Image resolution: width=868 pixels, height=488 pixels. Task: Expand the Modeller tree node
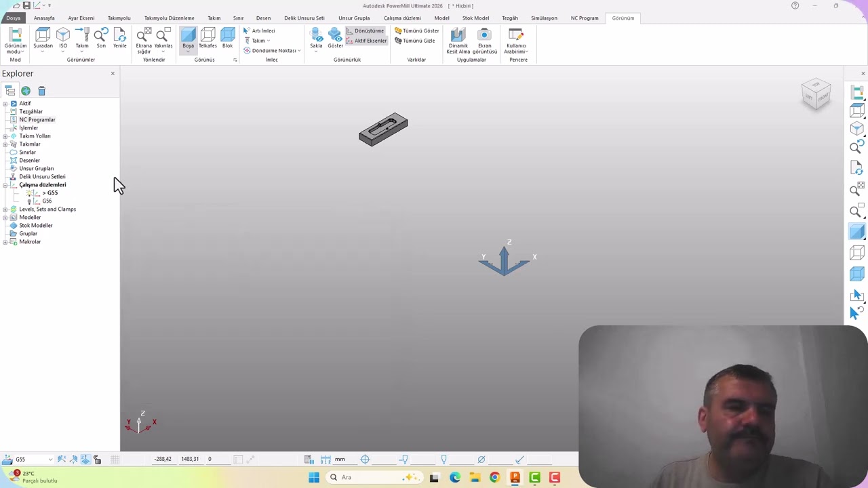[5, 218]
